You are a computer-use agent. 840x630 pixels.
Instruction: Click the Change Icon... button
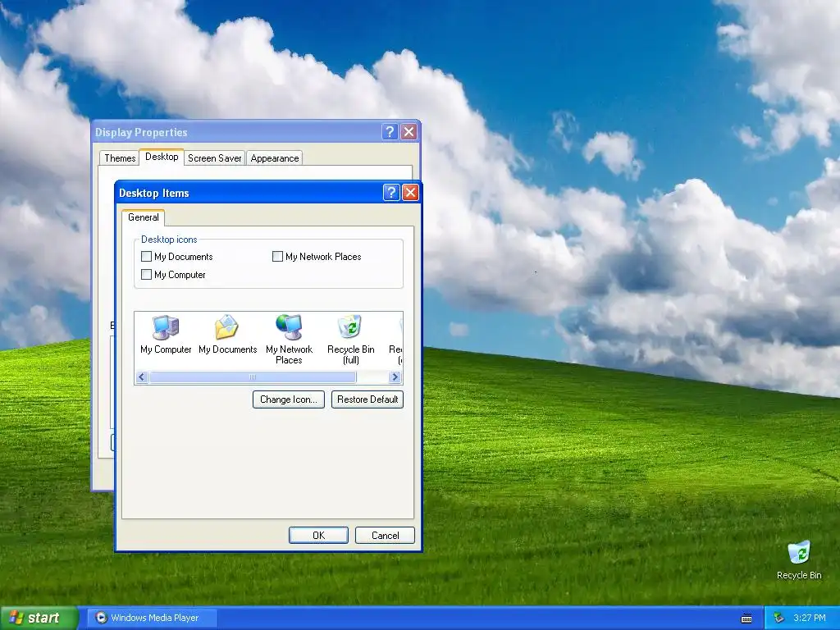coord(289,399)
